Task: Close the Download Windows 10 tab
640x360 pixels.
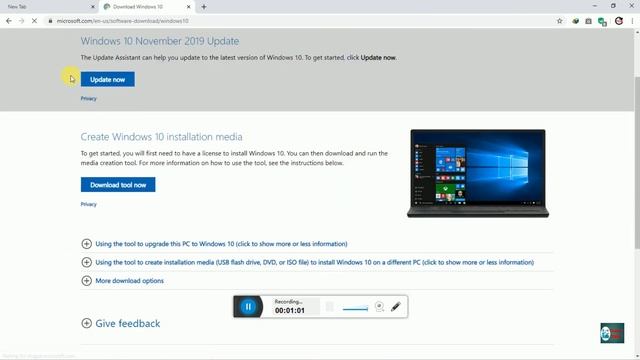Action: 189,7
